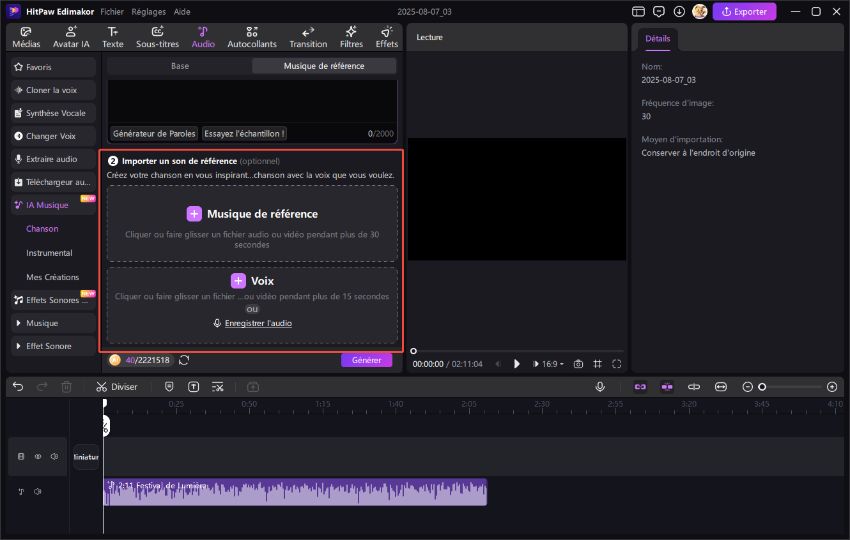
Task: Click the timeline zoom slider handle
Action: click(762, 387)
